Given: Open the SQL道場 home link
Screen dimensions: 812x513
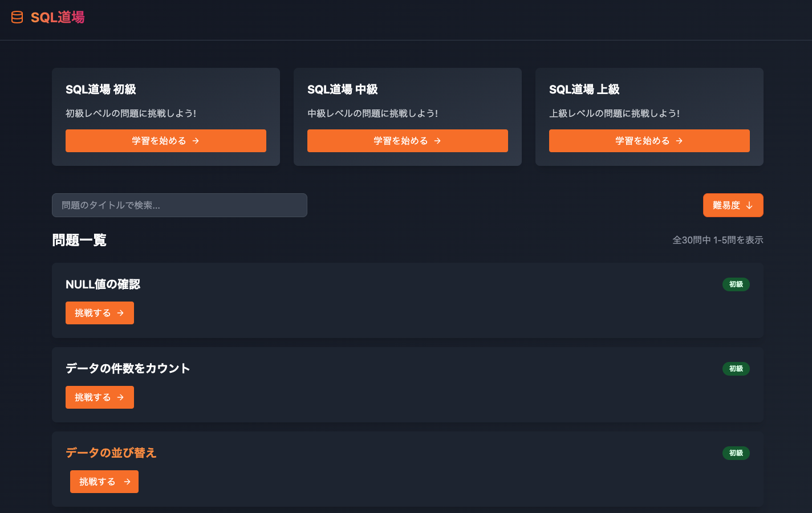Looking at the screenshot, I should [x=58, y=18].
